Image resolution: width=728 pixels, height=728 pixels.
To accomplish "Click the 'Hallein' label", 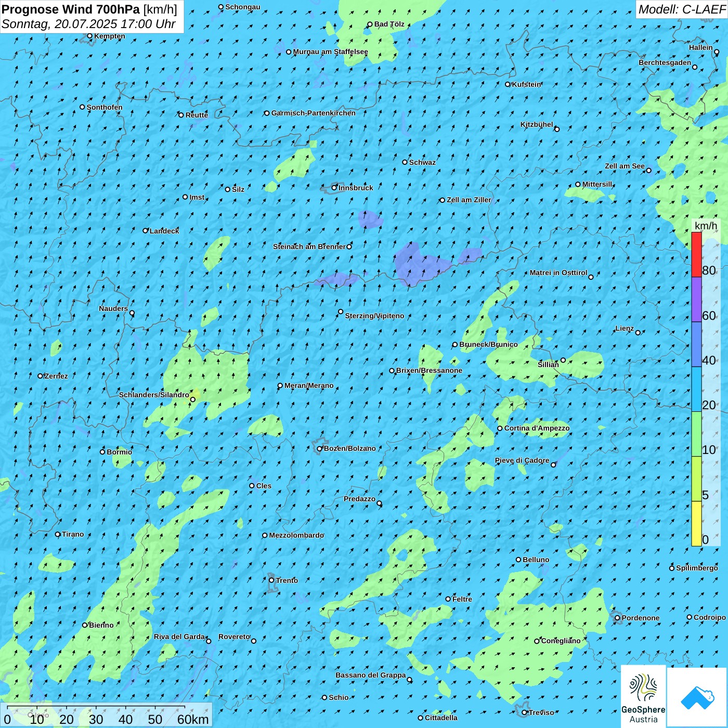I will pos(701,47).
